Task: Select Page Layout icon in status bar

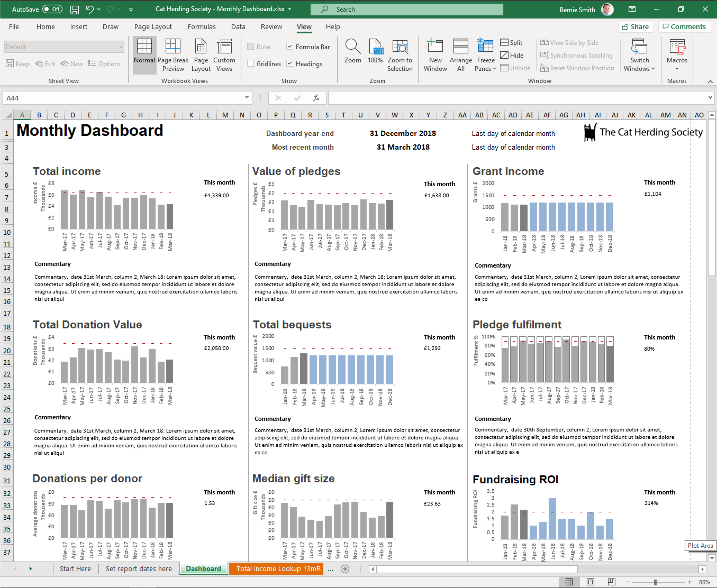Action: coord(590,582)
